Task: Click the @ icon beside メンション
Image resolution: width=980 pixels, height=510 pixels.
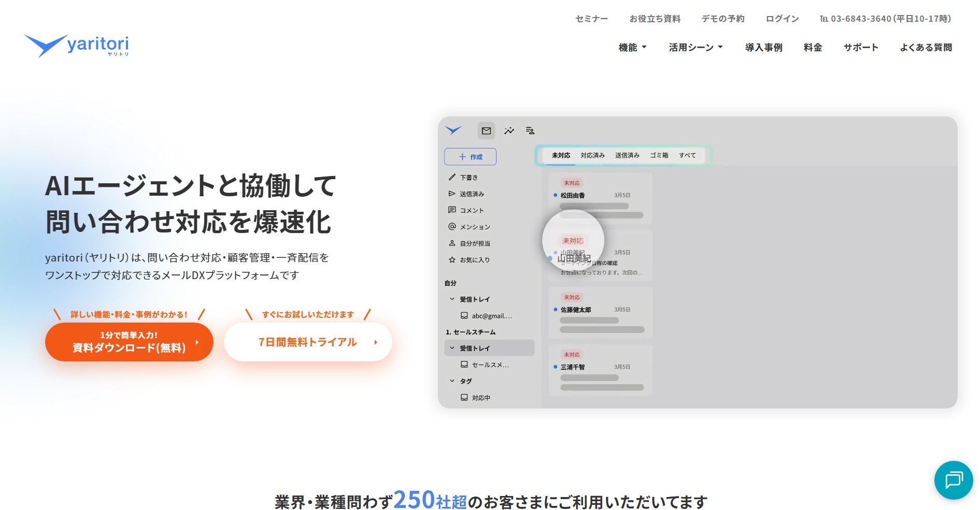Action: [x=452, y=227]
